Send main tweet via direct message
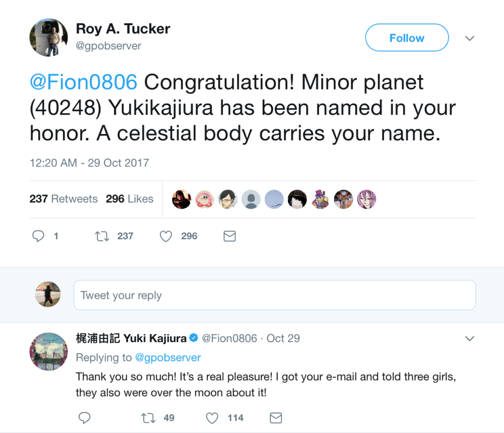Screen dimensions: 504x433 pos(229,236)
